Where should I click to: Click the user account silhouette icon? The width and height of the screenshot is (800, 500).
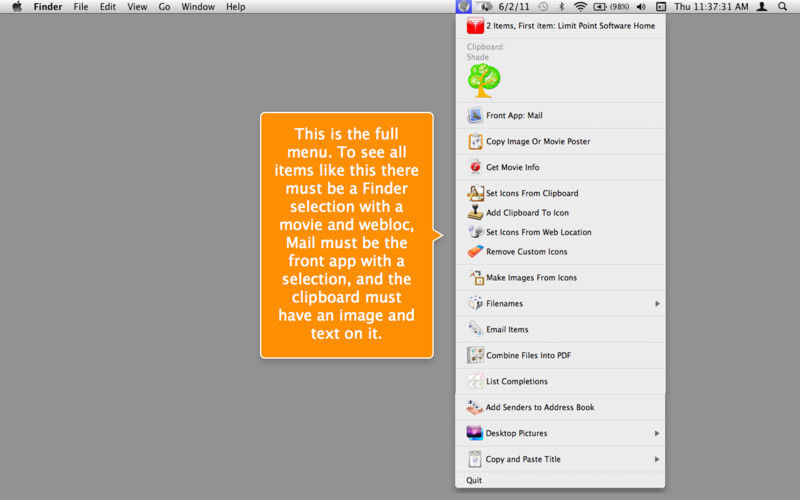(762, 7)
